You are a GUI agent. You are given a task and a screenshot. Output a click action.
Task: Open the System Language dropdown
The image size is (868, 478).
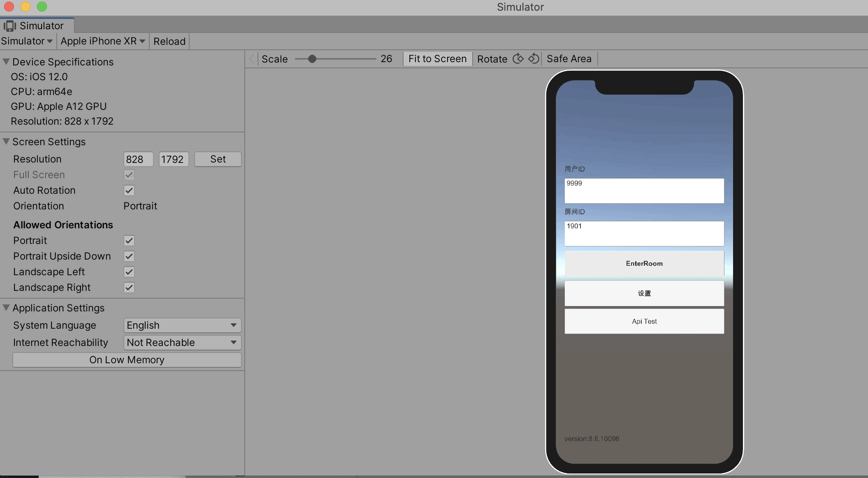tap(182, 325)
